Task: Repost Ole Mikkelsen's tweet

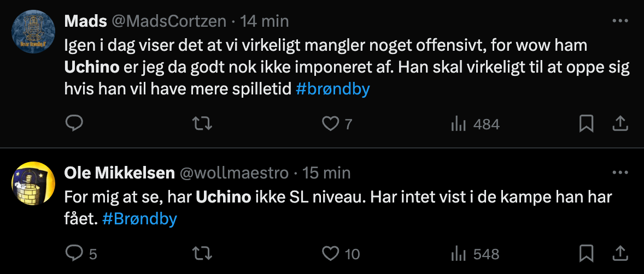Action: (x=202, y=254)
